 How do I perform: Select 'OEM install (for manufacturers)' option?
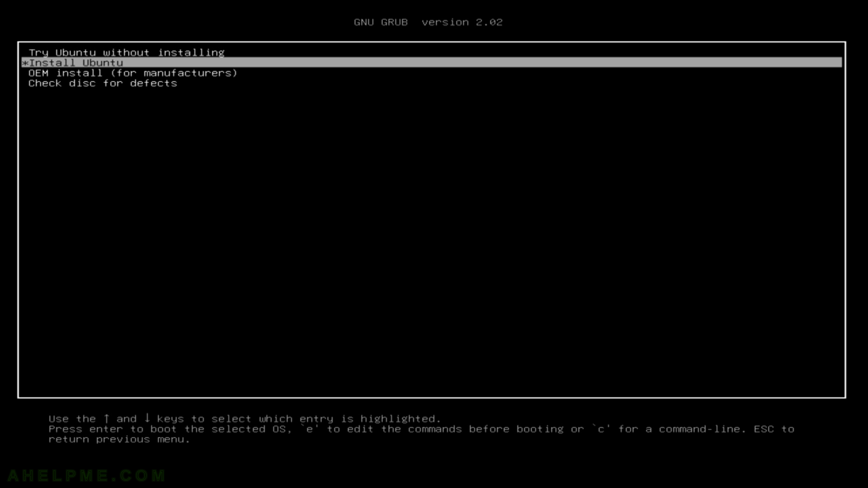coord(132,73)
